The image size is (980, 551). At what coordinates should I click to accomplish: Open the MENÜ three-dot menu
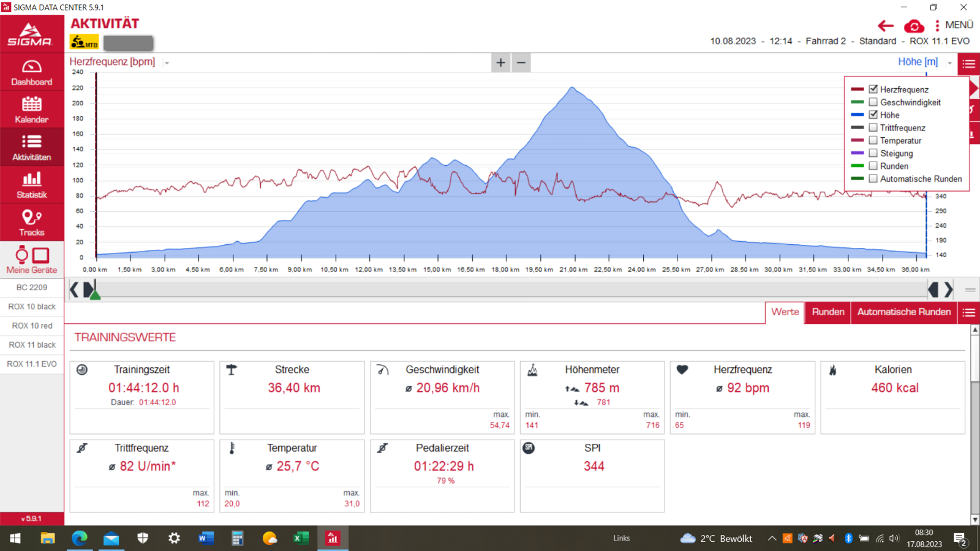[954, 25]
